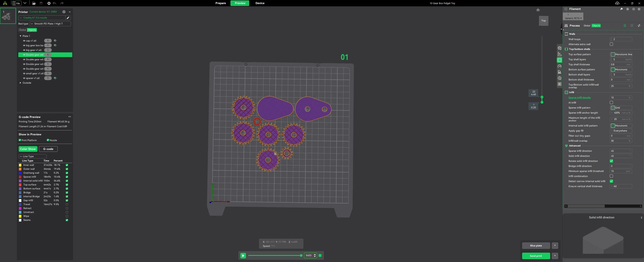Switch to Device tab
Viewport: 644px width, 262px height.
260,3
